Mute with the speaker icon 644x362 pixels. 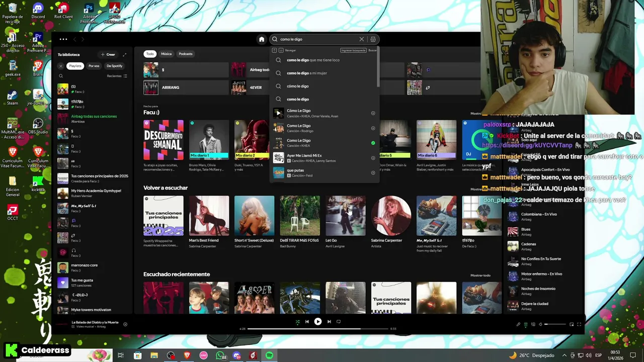click(x=540, y=324)
